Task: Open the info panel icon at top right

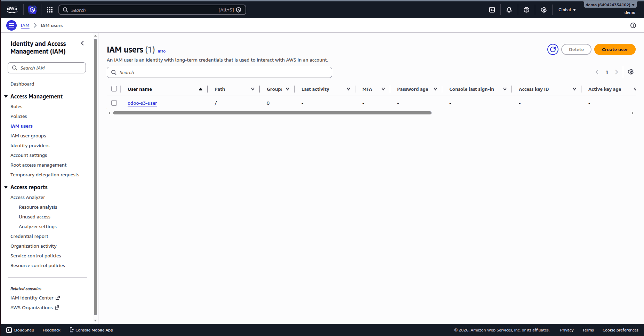Action: [x=633, y=25]
